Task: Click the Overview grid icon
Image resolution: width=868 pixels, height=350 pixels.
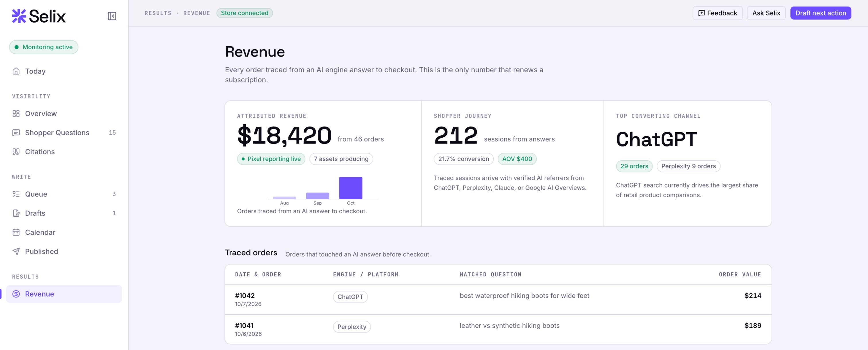Action: coord(16,114)
